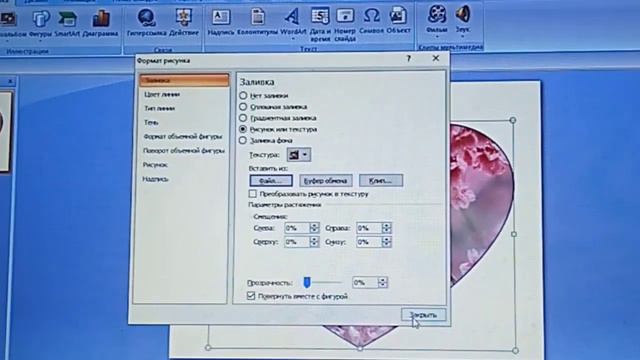
Task: Insert Номер слайда
Action: (x=345, y=24)
